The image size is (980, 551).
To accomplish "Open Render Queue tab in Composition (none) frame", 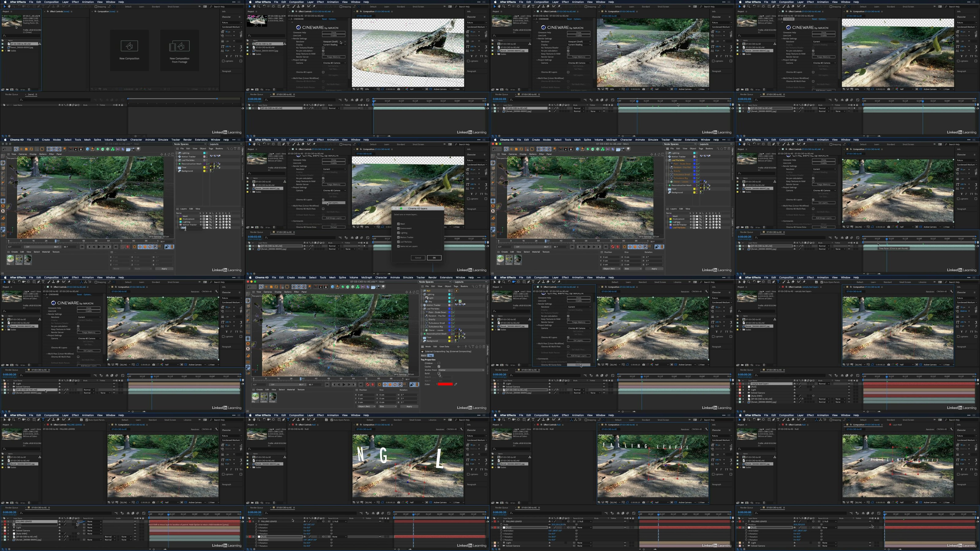I will (x=11, y=94).
